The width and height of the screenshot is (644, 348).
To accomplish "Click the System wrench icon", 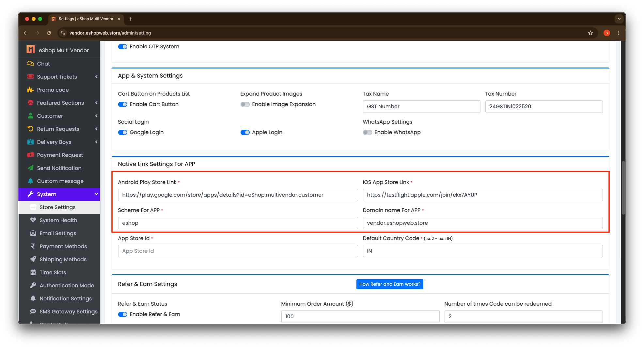I will [30, 194].
